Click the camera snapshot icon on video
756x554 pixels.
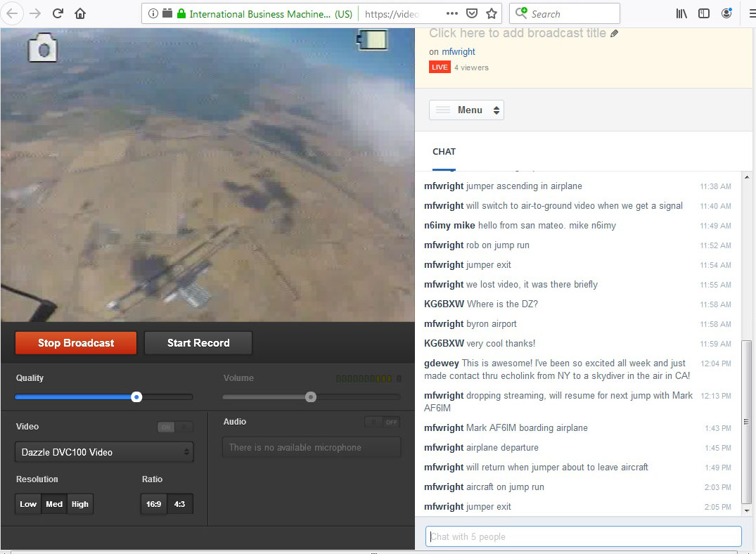coord(43,49)
